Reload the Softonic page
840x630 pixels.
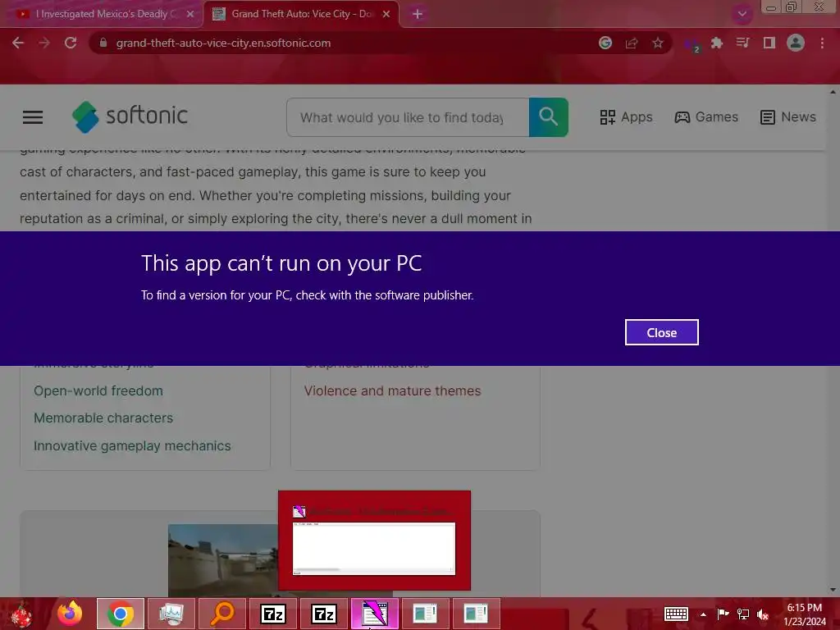tap(71, 43)
